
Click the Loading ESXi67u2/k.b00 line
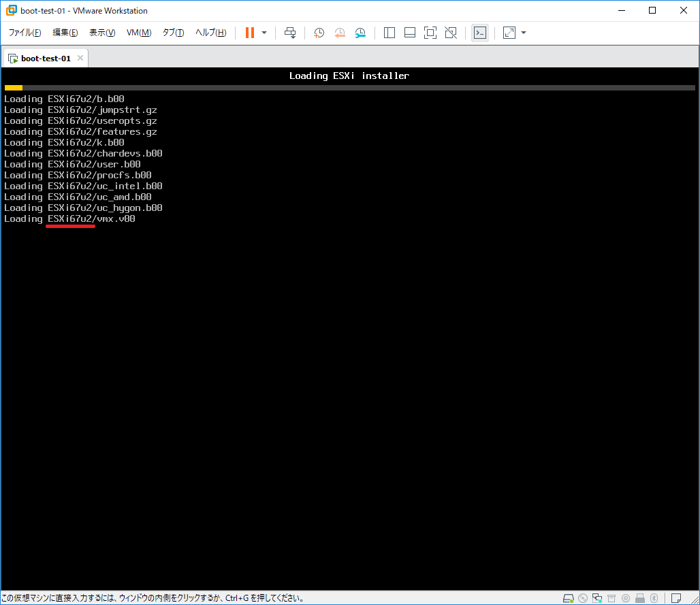click(x=64, y=142)
